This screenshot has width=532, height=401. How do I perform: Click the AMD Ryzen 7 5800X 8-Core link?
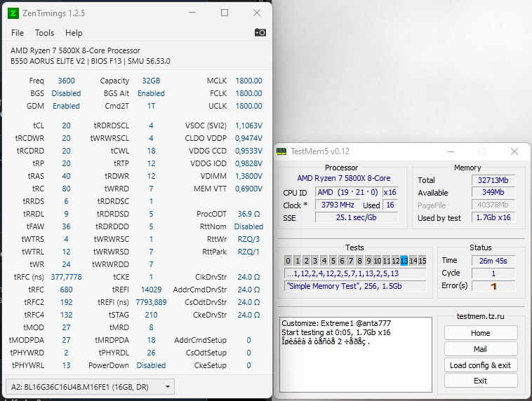(344, 178)
